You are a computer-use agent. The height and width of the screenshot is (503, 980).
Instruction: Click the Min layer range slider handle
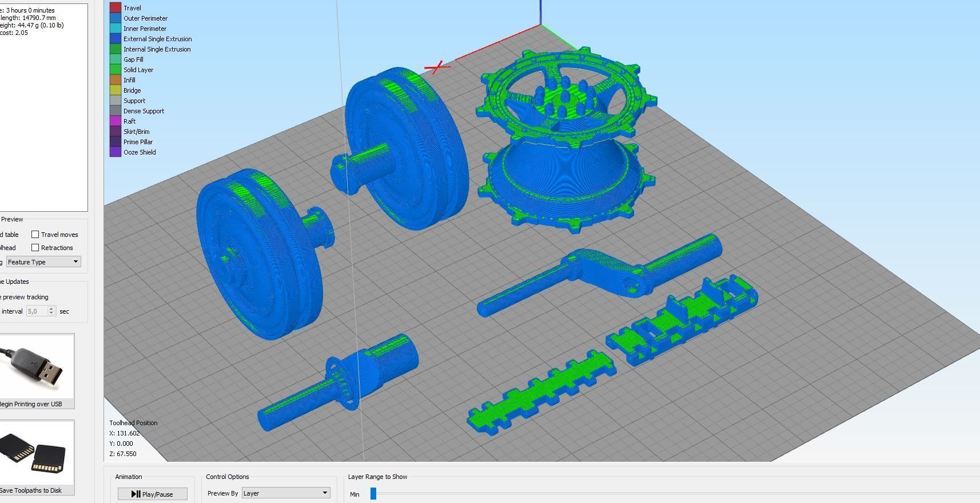(373, 493)
